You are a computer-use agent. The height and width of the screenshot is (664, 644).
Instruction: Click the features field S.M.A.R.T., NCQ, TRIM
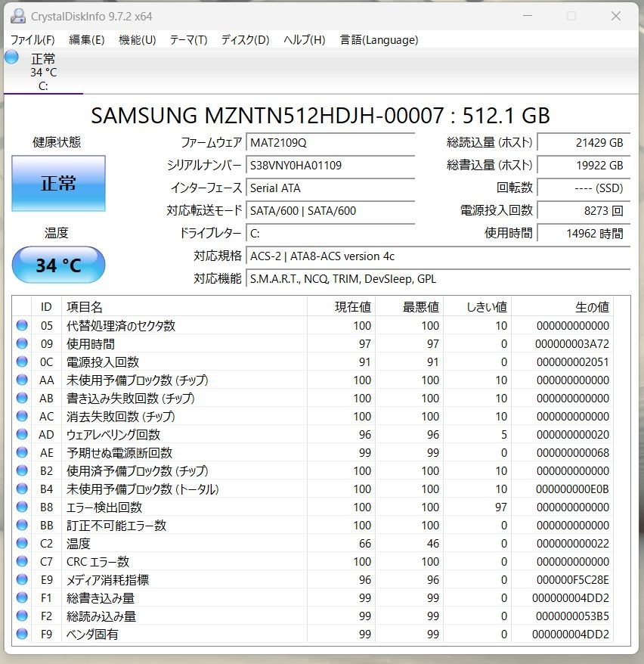[438, 278]
